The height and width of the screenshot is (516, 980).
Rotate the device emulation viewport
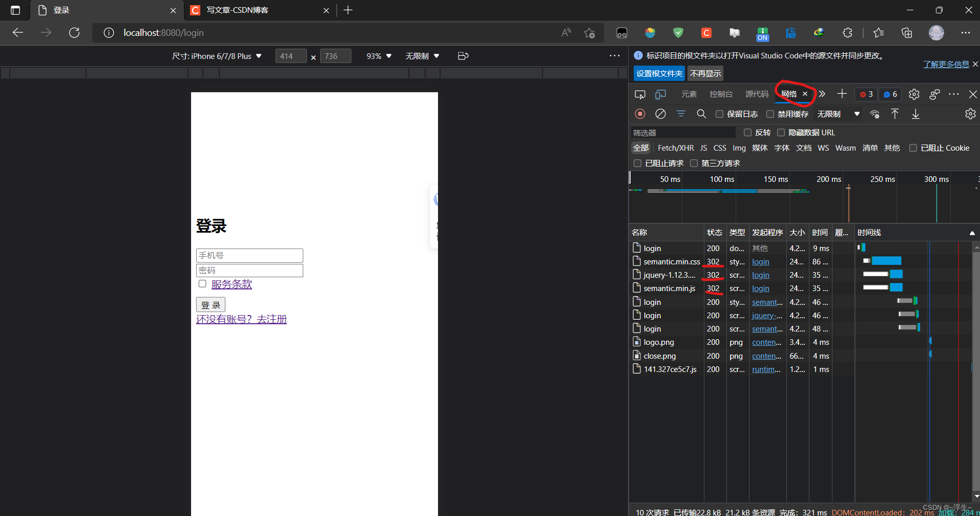[x=463, y=56]
